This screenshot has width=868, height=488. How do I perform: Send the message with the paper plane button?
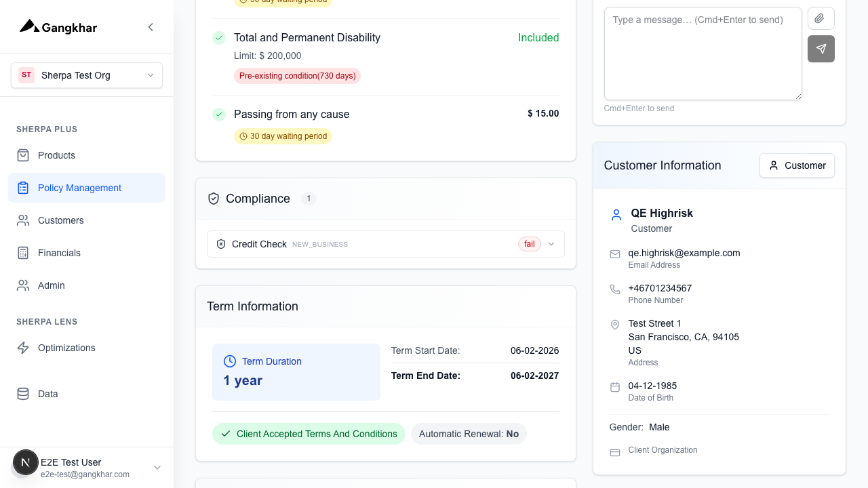pyautogui.click(x=821, y=49)
